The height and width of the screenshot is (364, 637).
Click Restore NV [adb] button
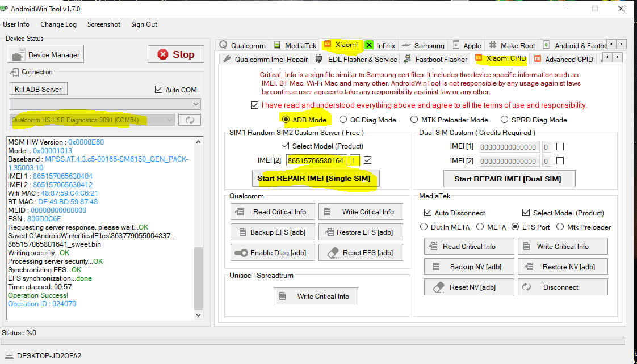(563, 266)
